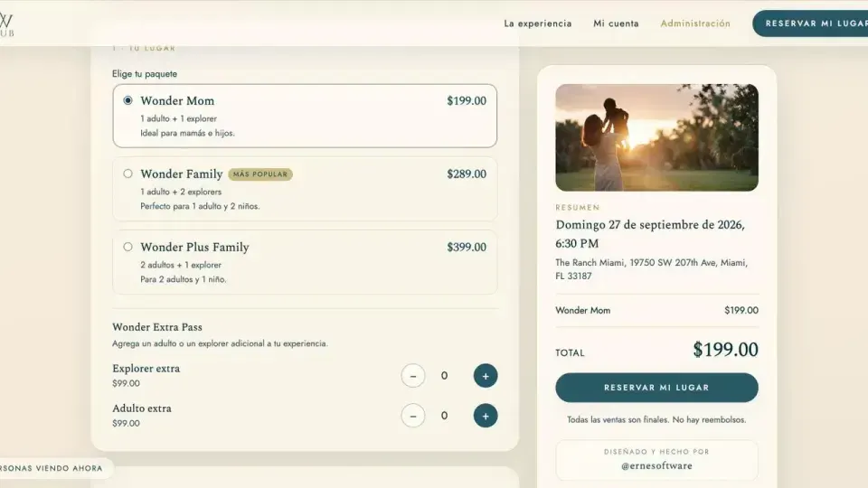868x488 pixels.
Task: Click the club logo in header
Action: pyautogui.click(x=6, y=25)
